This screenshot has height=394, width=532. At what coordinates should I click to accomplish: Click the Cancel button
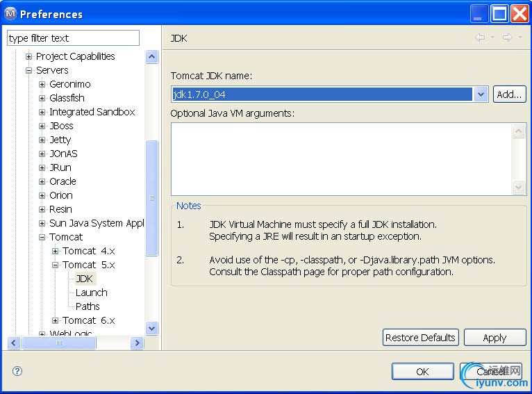[490, 372]
